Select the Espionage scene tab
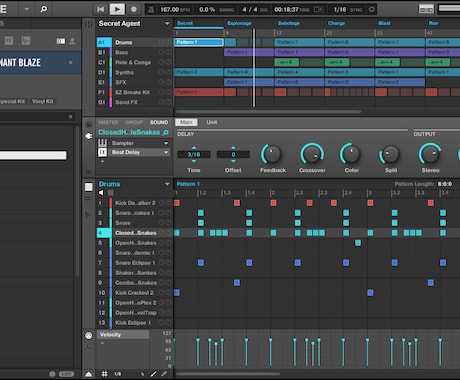Viewport: 460px width, 380px height. [239, 23]
